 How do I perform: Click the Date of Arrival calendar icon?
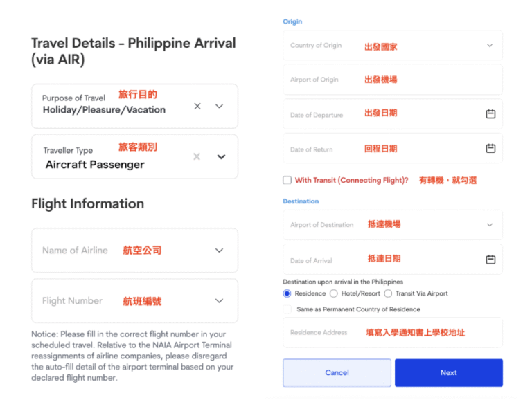click(490, 260)
